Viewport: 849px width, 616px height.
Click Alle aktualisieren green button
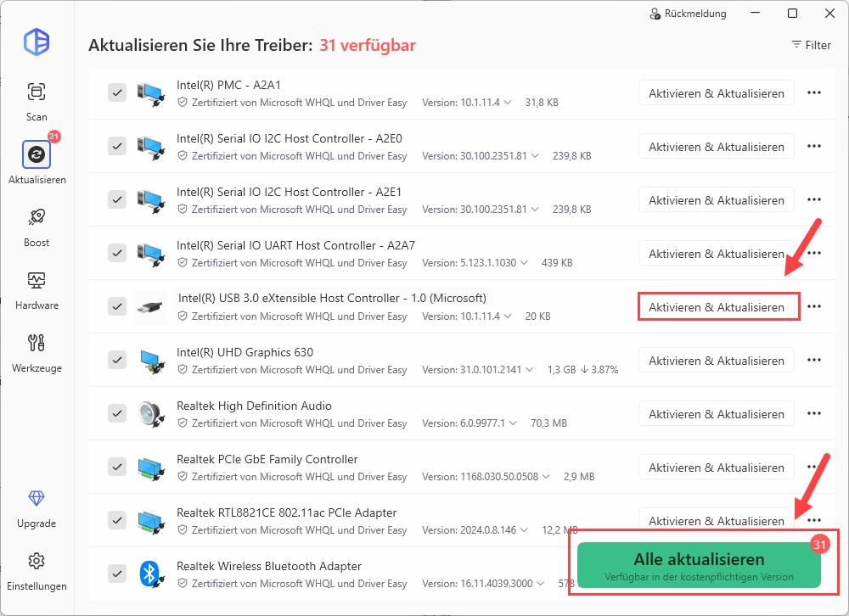point(699,565)
